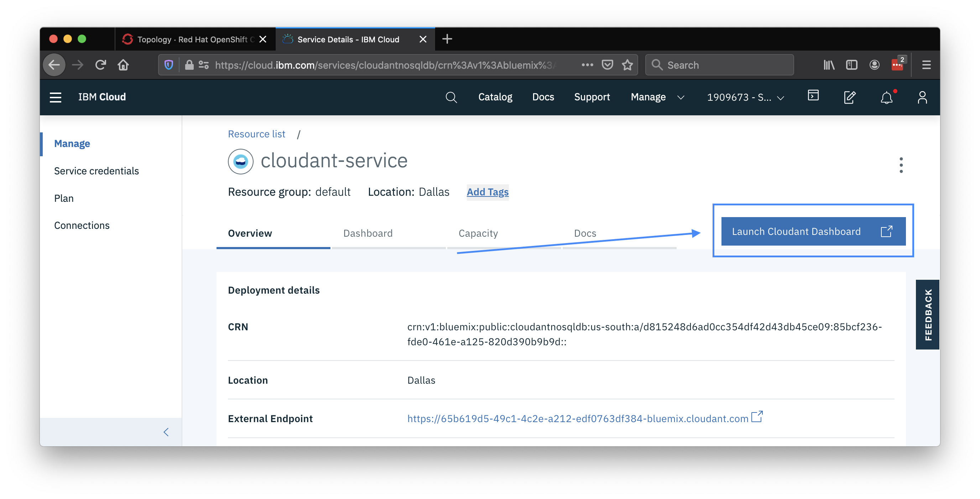Click the Dallas value in the Location row
This screenshot has height=499, width=980.
[x=421, y=380]
